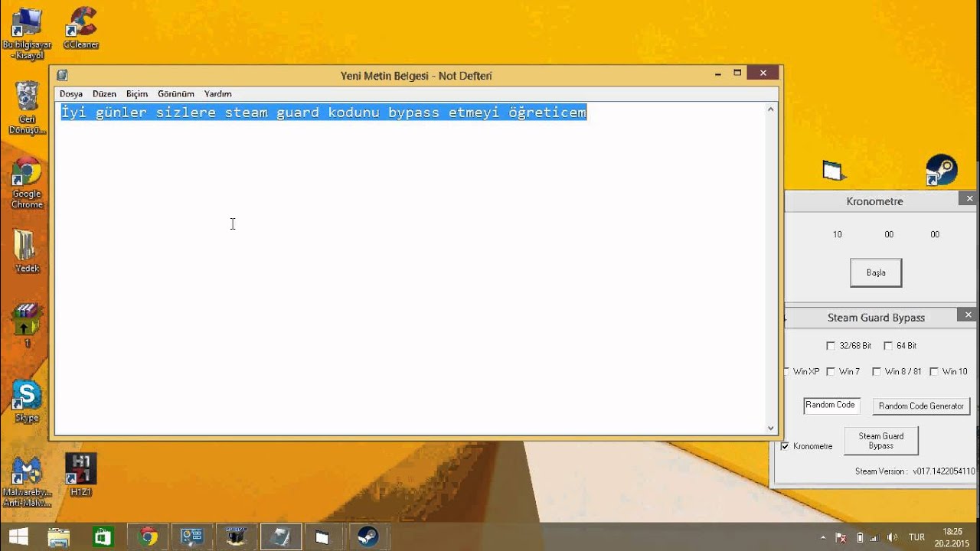Click the white window taskbar icon beside Steam
The height and width of the screenshot is (551, 980).
point(322,536)
